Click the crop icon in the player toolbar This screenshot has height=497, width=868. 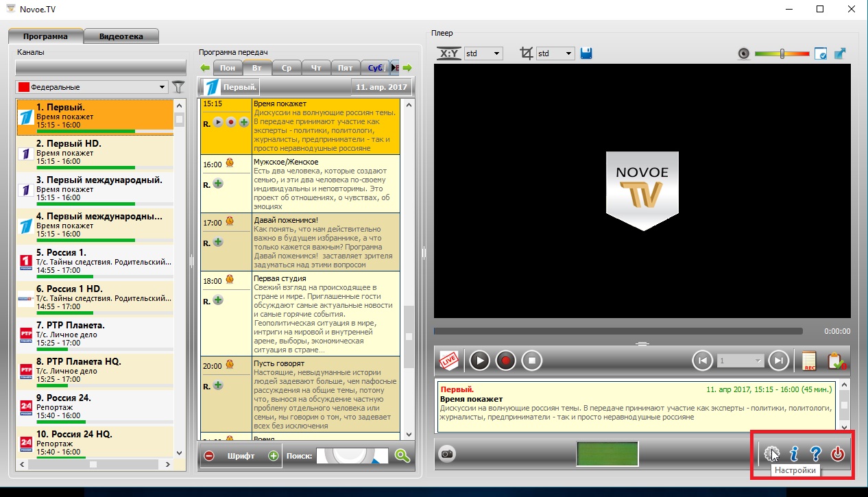click(527, 53)
